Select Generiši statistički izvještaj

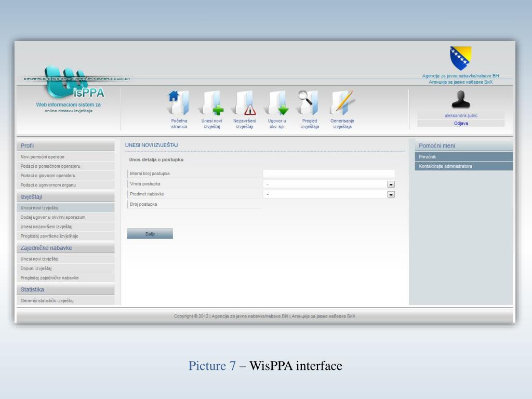coord(65,301)
